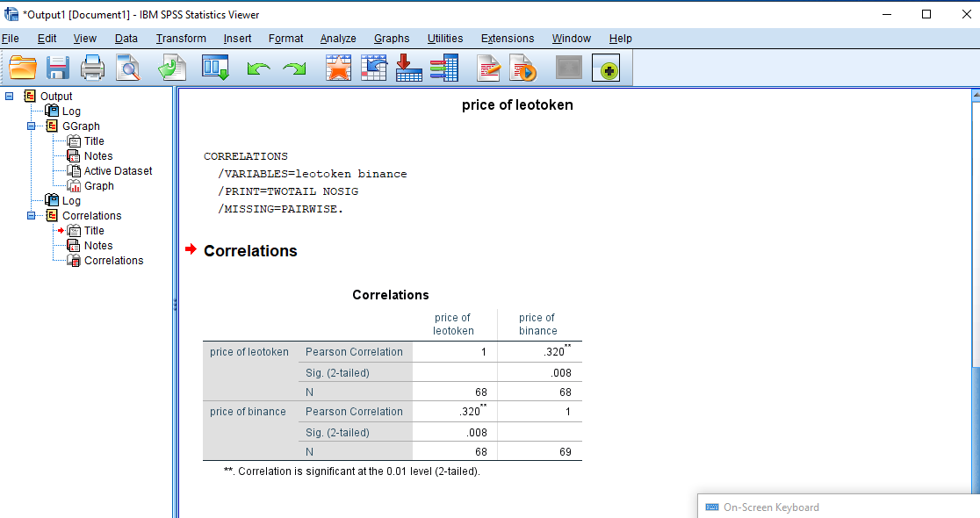Open the Format menu
The height and width of the screenshot is (518, 980).
coord(285,38)
